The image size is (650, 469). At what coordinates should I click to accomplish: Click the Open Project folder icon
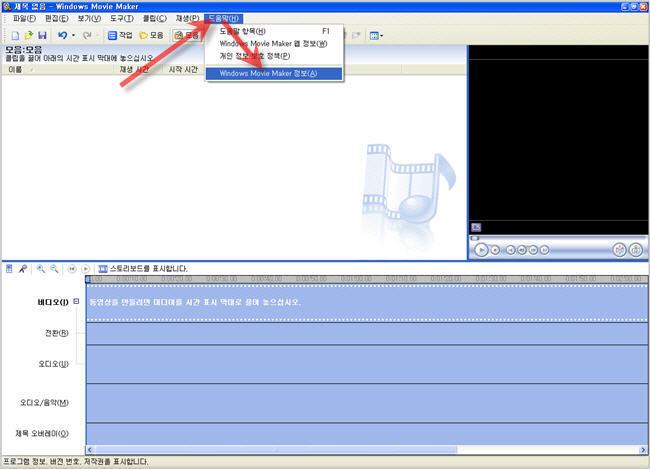28,36
